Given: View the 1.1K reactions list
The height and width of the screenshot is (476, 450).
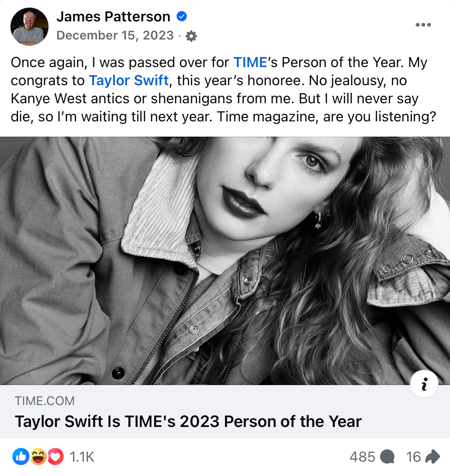Looking at the screenshot, I should [82, 457].
